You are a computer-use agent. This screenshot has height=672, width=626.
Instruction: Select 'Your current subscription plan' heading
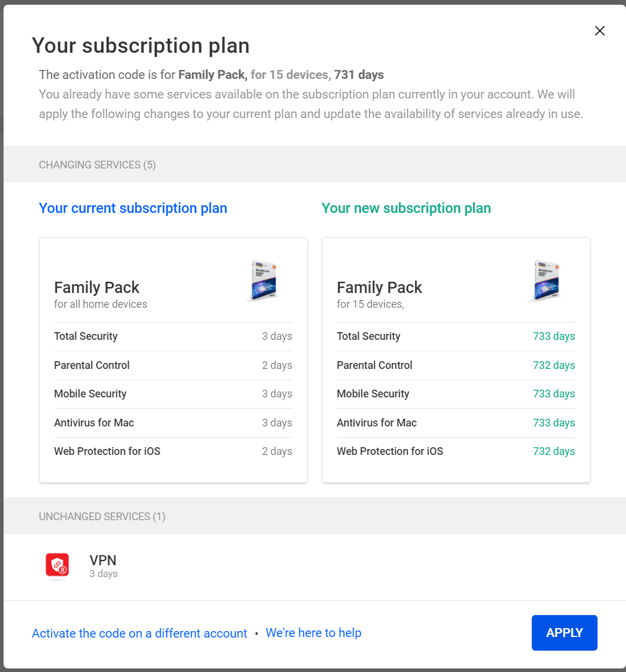(133, 208)
